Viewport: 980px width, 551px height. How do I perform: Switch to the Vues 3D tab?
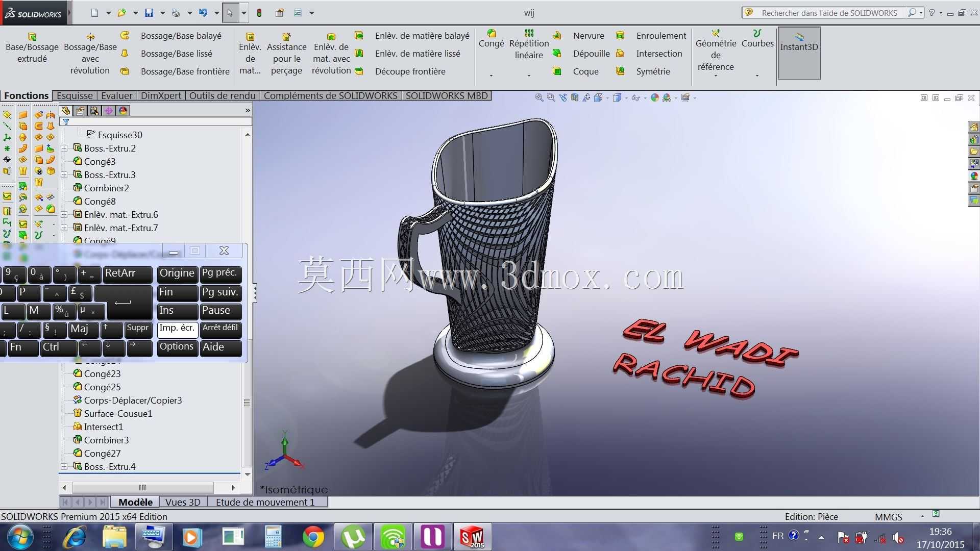coord(183,502)
